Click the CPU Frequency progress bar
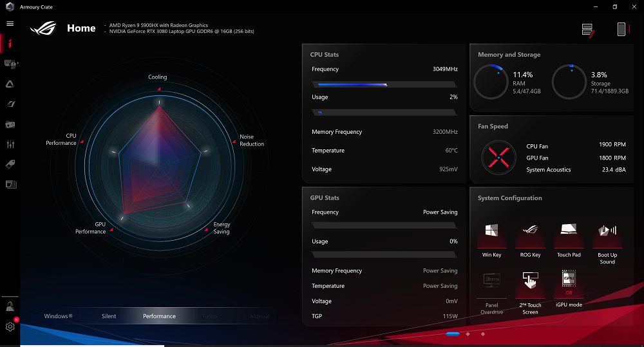The height and width of the screenshot is (347, 644). click(x=384, y=84)
